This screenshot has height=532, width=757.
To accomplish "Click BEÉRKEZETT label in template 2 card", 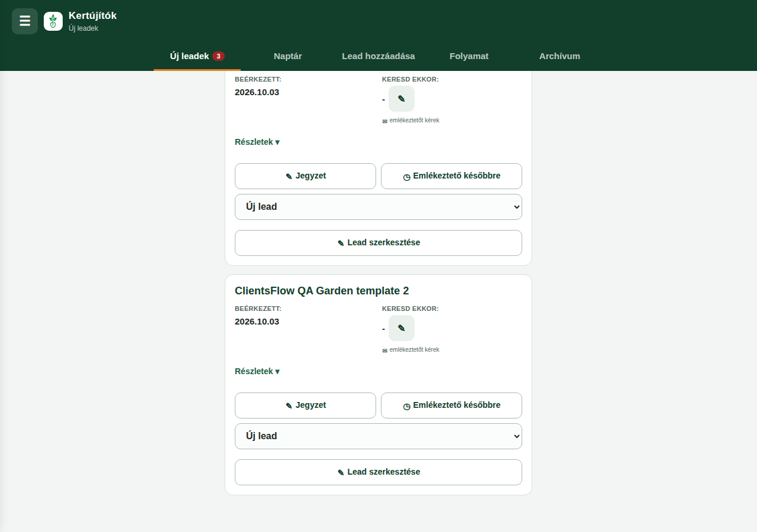I will coord(258,309).
